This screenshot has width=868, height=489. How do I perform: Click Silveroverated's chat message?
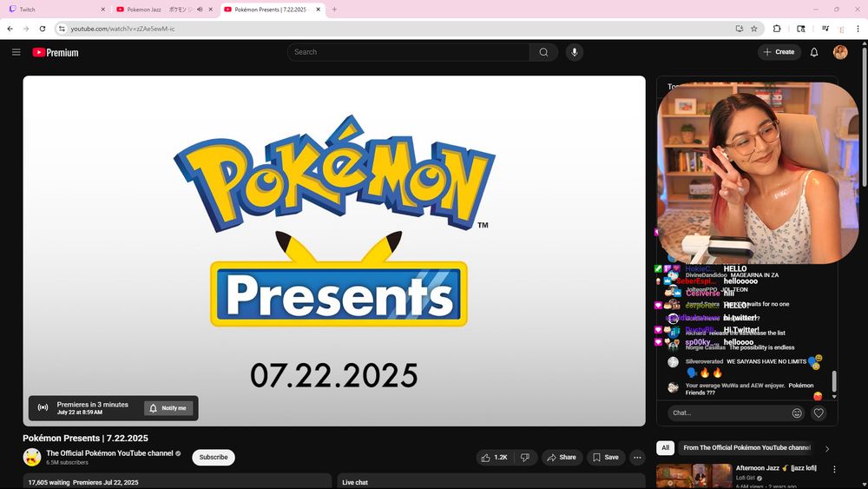745,367
